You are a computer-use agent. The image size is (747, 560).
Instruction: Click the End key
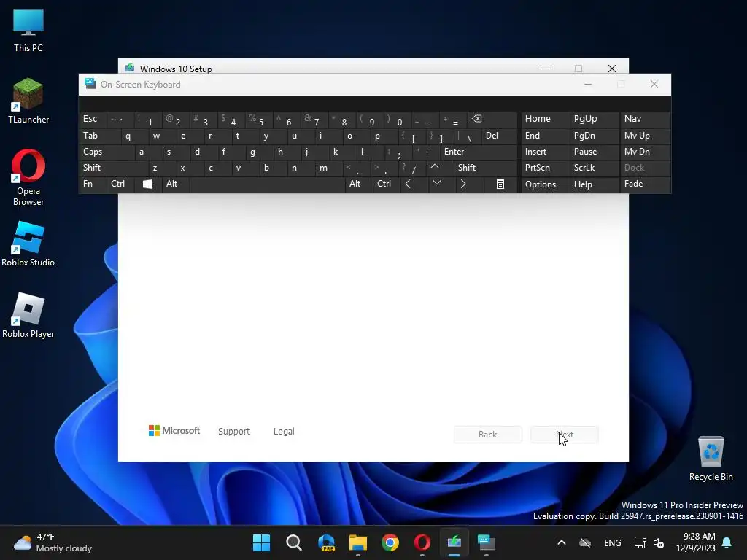pos(545,136)
